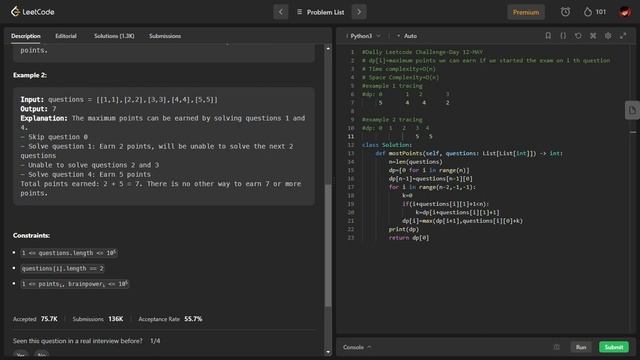Click the Premium button

point(526,12)
